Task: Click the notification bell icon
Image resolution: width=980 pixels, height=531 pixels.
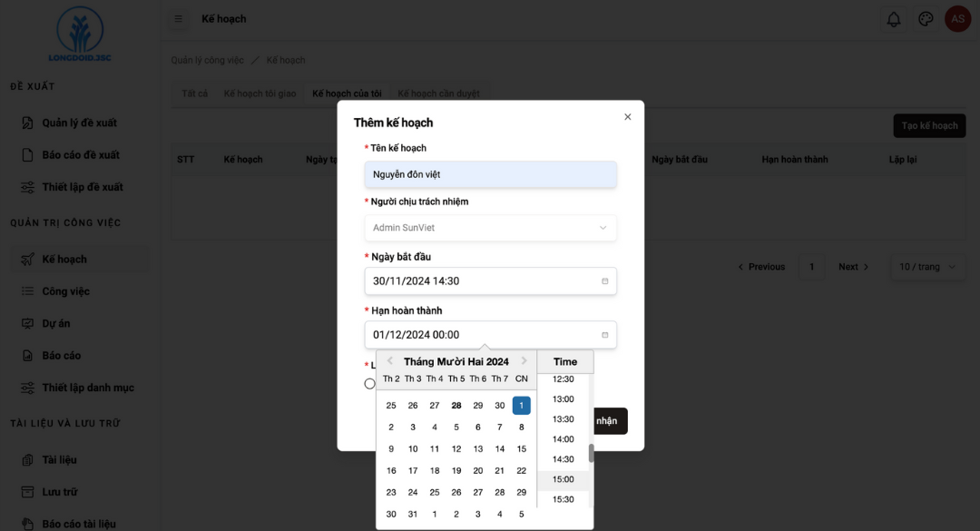Action: 894,19
